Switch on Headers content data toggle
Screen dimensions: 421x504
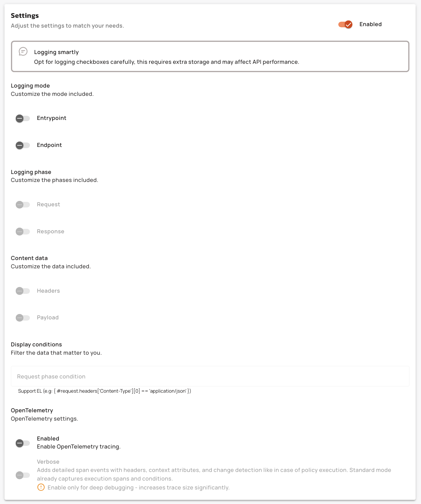pyautogui.click(x=23, y=291)
